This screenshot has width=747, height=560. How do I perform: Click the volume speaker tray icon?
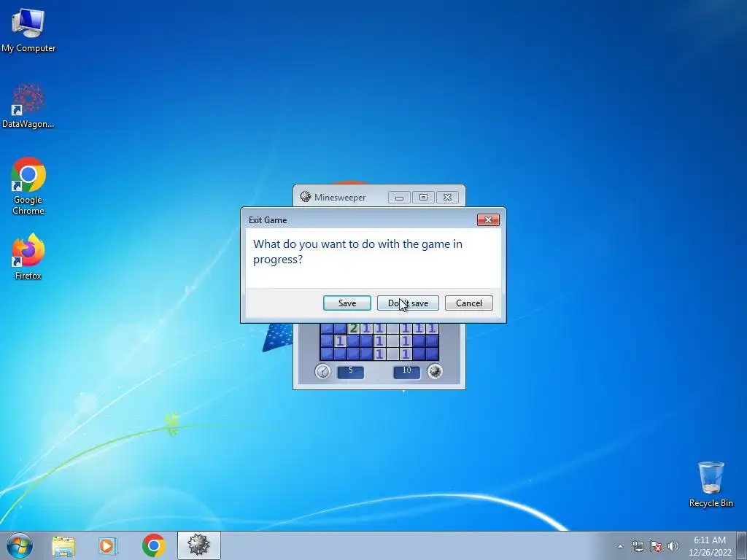click(x=673, y=546)
